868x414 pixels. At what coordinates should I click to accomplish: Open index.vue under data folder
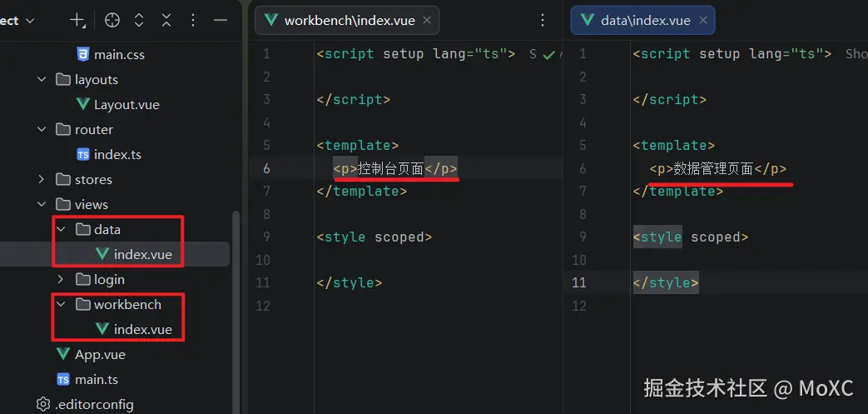click(143, 254)
